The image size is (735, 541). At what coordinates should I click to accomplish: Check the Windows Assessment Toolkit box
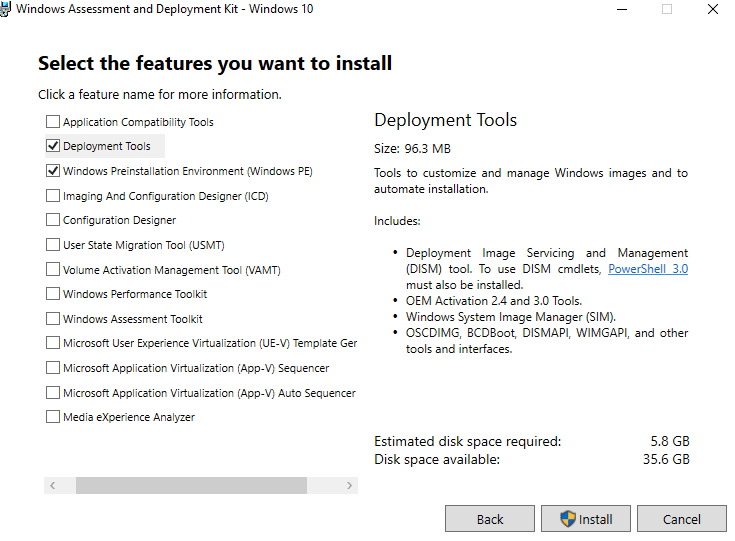53,319
